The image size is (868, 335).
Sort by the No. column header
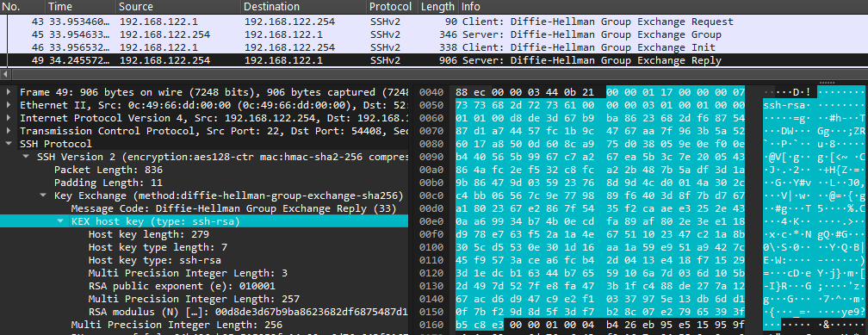(22, 7)
